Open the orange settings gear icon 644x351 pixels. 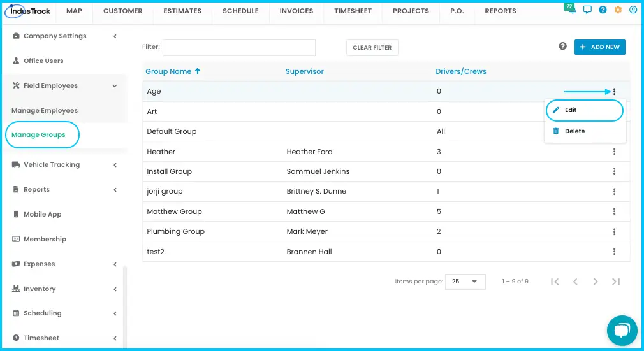pyautogui.click(x=618, y=10)
